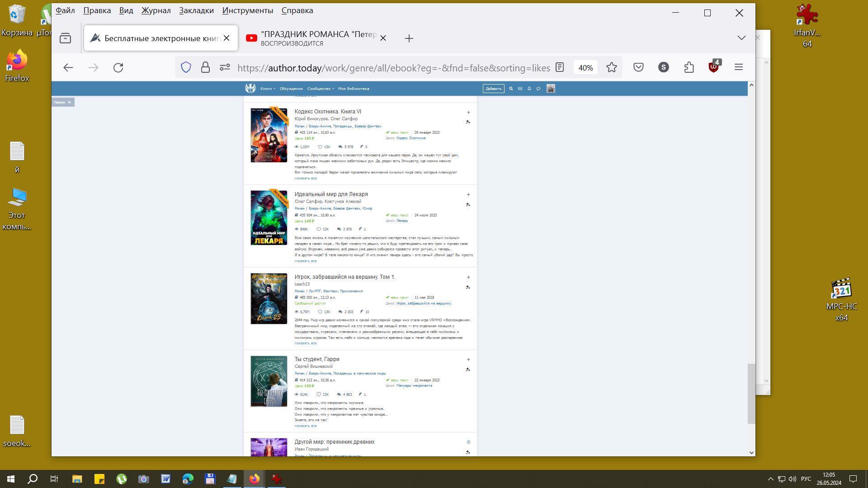This screenshot has height=488, width=868.
Task: Add Кодекс Охотника. Книга VI to library
Action: [x=468, y=112]
